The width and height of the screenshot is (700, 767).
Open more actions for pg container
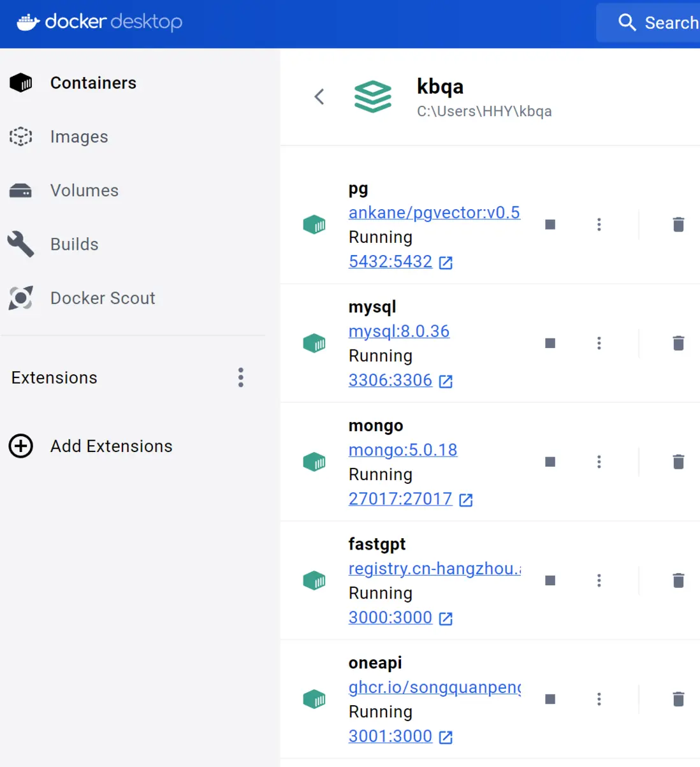[599, 224]
